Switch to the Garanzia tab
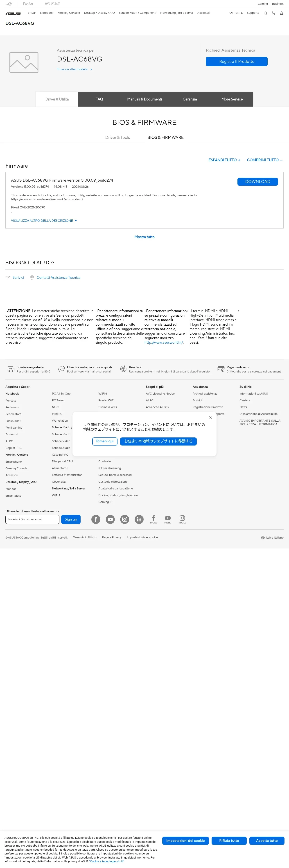The image size is (289, 868). click(190, 99)
